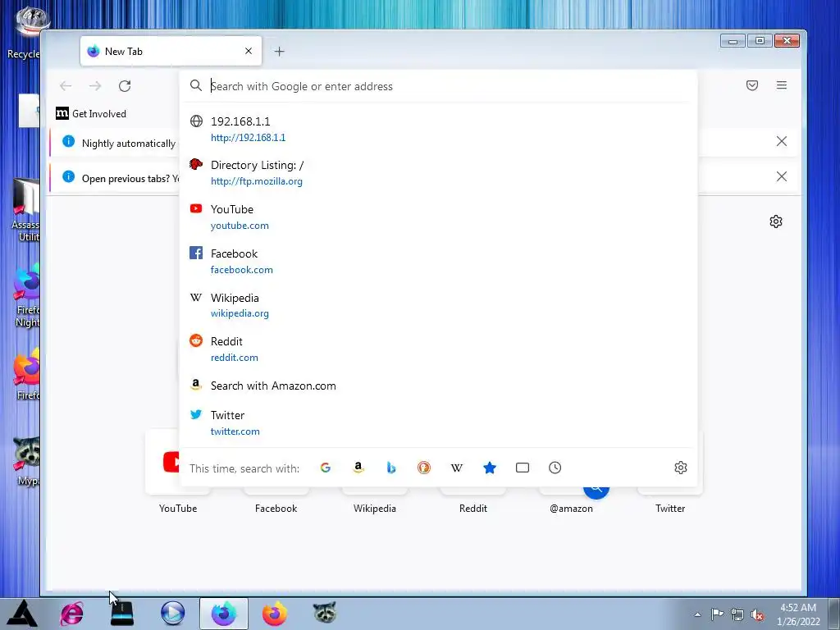This screenshot has height=630, width=840.
Task: Open the Pocket save icon
Action: tap(752, 85)
